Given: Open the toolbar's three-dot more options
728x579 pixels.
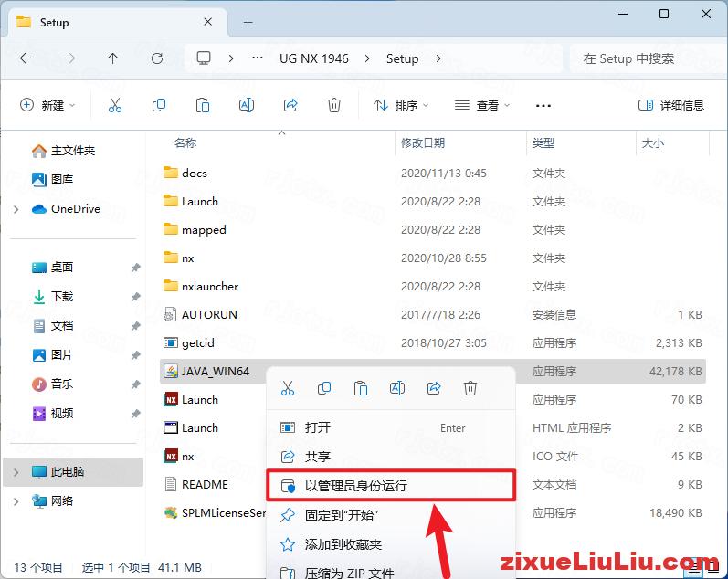Looking at the screenshot, I should click(x=543, y=106).
